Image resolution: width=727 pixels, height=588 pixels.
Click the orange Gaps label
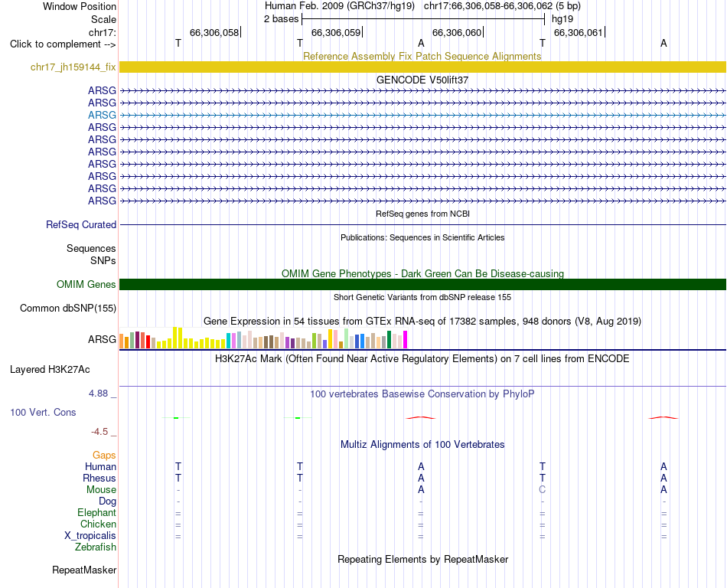click(104, 455)
